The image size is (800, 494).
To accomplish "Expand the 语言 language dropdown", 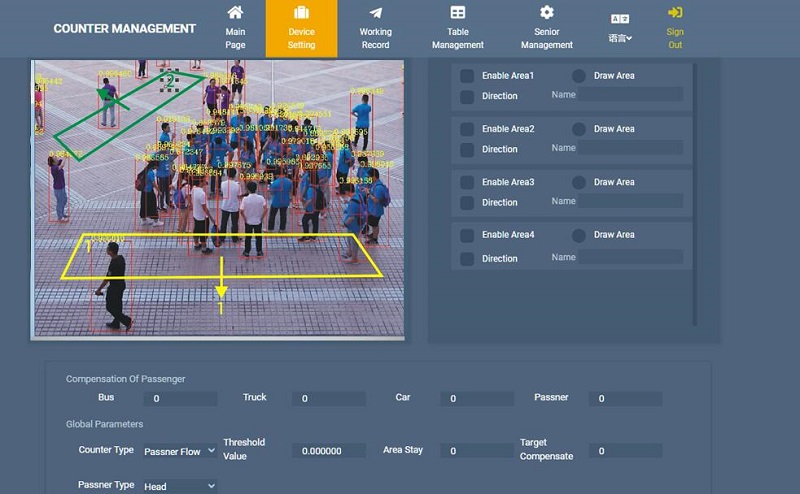I will tap(620, 38).
